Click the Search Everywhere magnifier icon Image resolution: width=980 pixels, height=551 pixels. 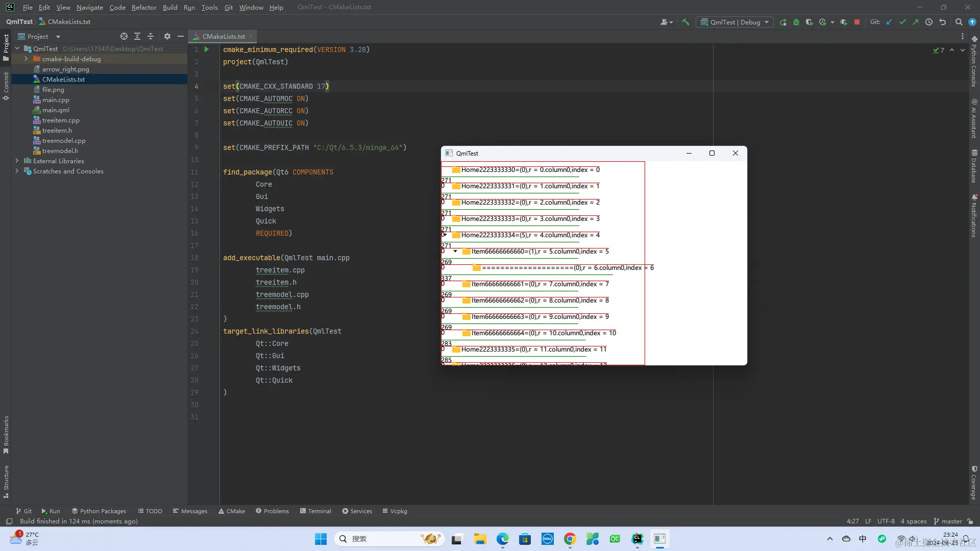959,22
